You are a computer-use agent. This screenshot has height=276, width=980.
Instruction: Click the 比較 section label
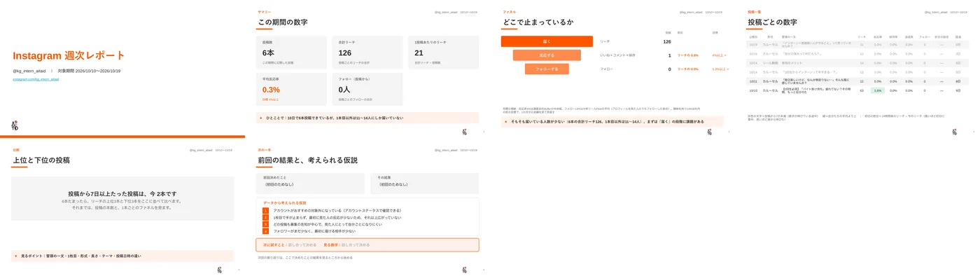point(16,150)
